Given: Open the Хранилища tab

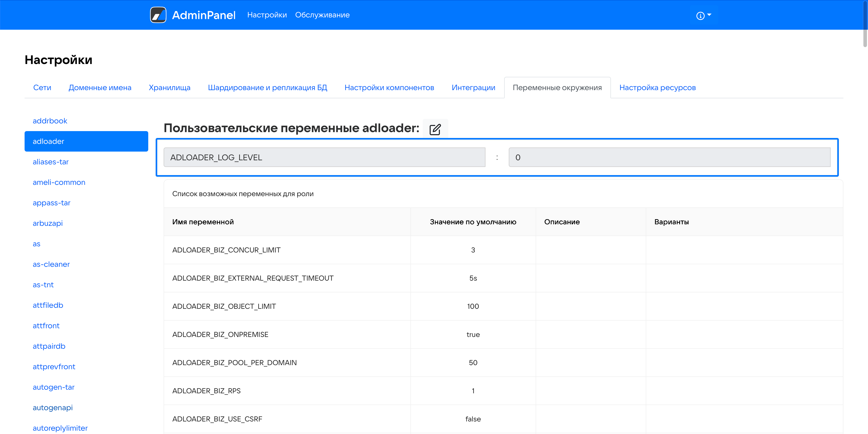Looking at the screenshot, I should point(170,88).
